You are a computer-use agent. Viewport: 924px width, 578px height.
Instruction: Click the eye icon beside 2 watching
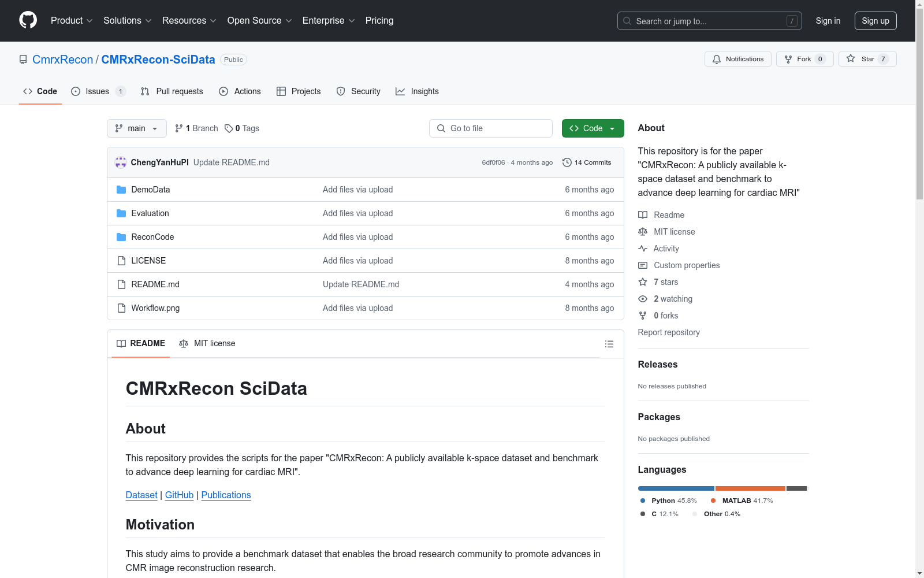(643, 299)
